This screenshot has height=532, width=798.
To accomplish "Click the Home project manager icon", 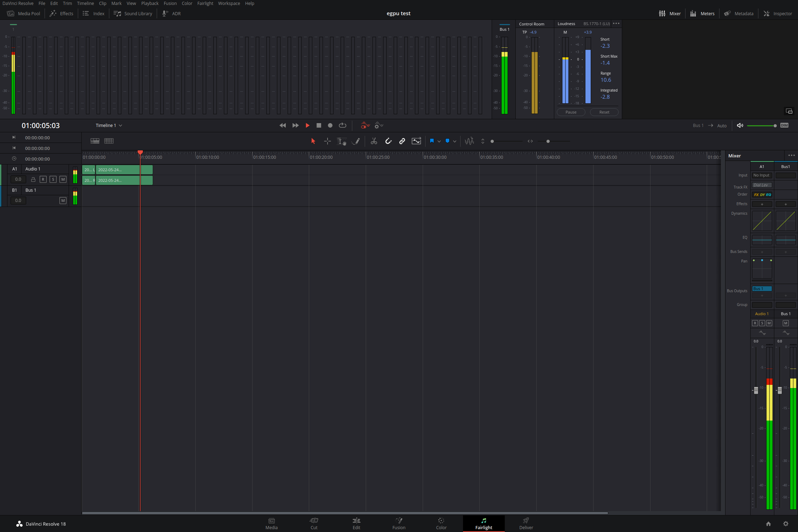I will point(768,524).
